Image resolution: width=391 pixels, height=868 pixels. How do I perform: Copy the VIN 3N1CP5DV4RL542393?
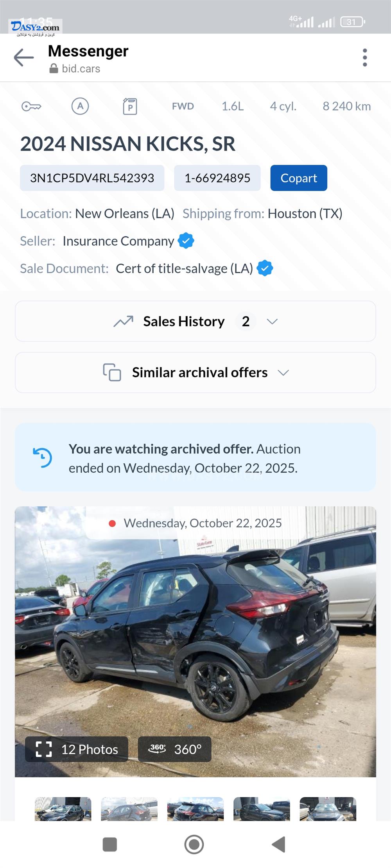click(x=92, y=178)
